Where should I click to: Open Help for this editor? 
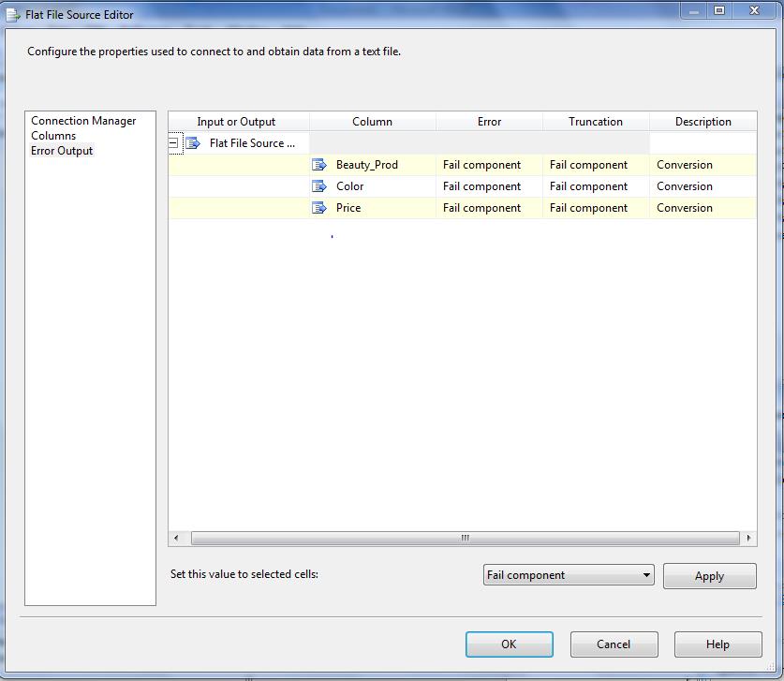(x=717, y=644)
